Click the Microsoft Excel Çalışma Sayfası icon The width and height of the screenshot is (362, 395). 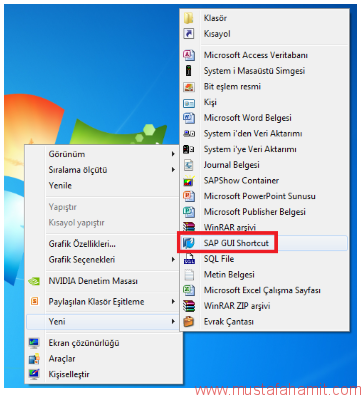click(189, 290)
